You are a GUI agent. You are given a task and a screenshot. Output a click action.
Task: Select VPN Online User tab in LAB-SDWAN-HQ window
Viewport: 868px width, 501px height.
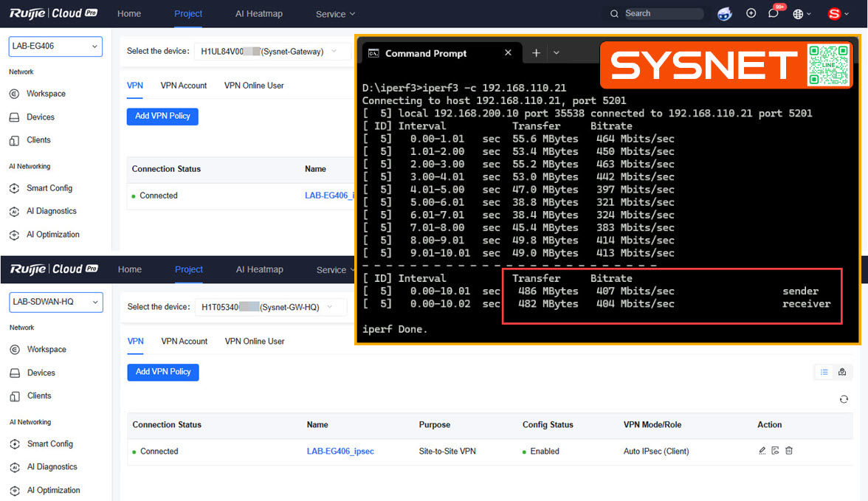(x=255, y=341)
